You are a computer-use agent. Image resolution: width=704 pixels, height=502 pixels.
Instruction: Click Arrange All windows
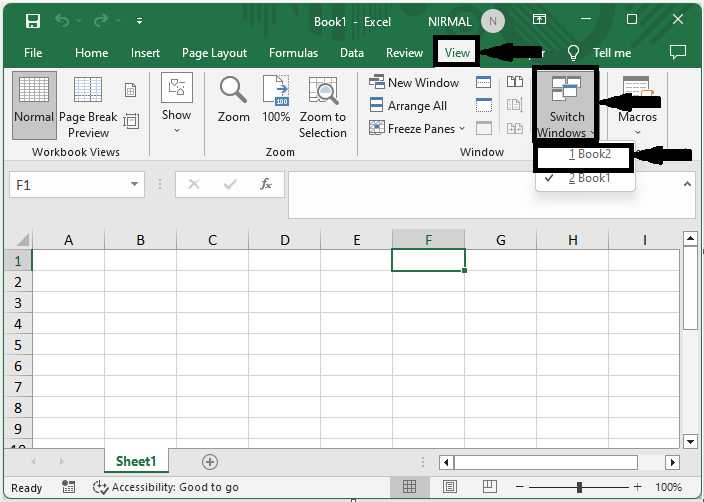[x=408, y=106]
